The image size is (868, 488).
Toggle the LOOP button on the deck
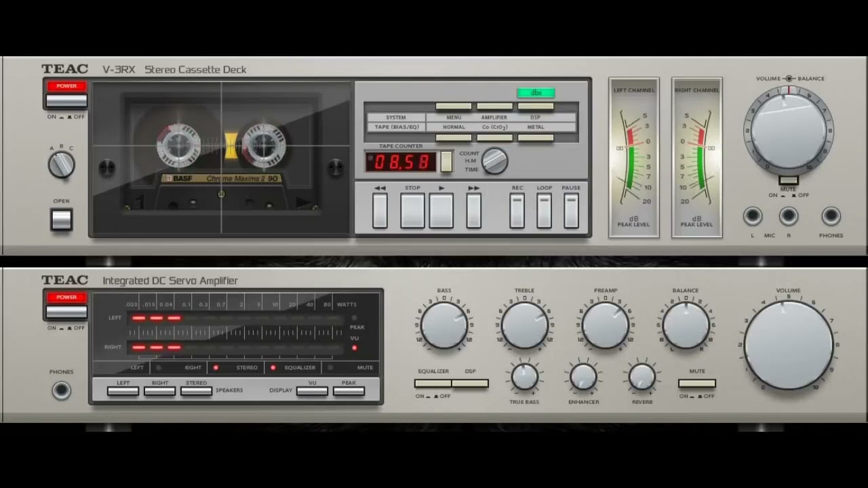point(544,211)
